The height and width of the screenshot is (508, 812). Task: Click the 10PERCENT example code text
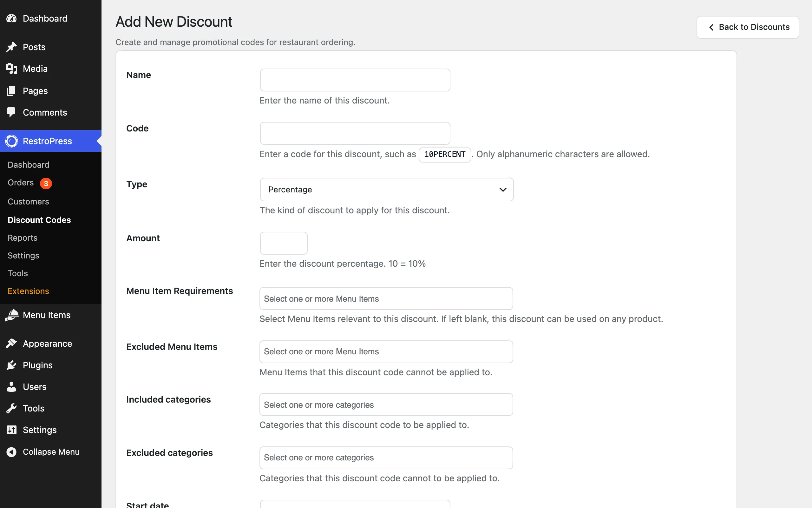click(445, 154)
